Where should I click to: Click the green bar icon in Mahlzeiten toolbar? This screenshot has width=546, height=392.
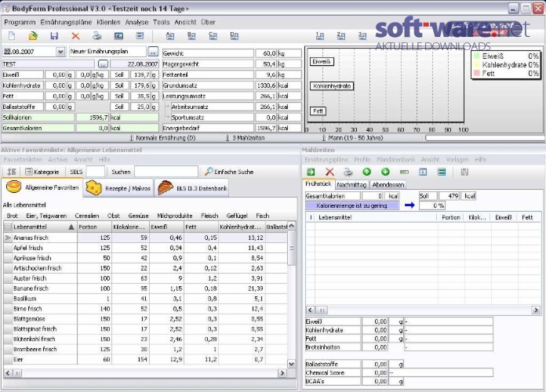tap(404, 172)
